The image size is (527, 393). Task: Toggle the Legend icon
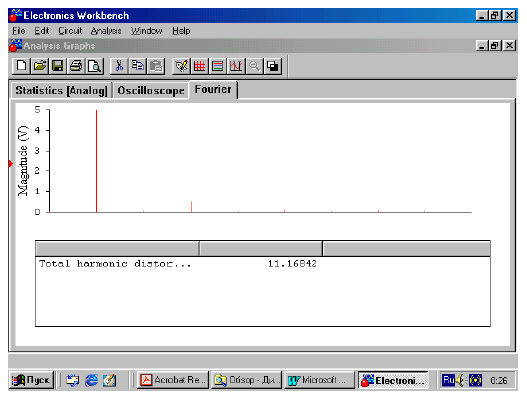[218, 66]
